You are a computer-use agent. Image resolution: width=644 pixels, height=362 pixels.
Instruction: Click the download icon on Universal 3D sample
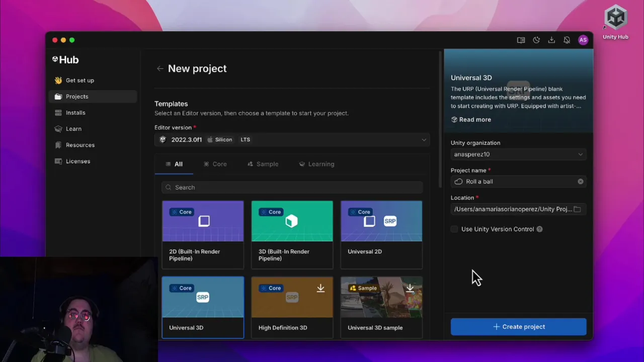pyautogui.click(x=410, y=288)
